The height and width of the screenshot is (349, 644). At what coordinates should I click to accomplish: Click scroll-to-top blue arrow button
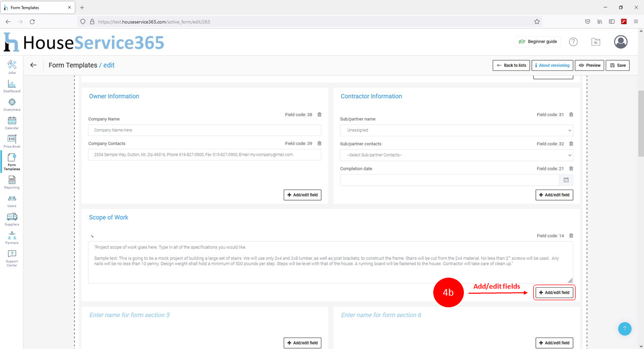click(624, 328)
